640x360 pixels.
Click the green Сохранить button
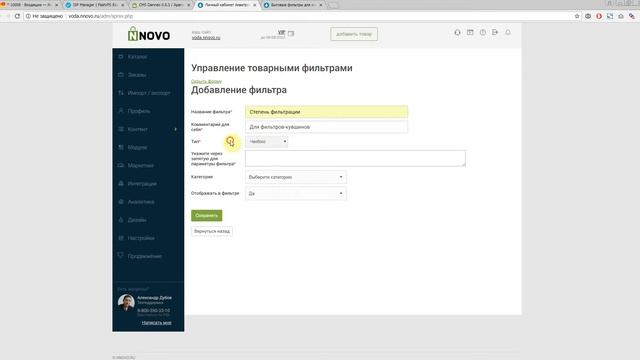(207, 216)
